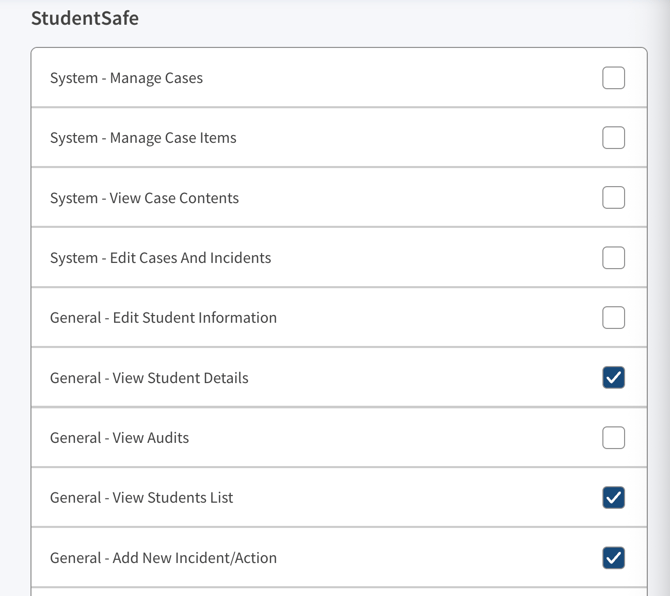Viewport: 670px width, 596px height.
Task: Click the 'System - Manage Cases' label text
Action: click(x=126, y=78)
